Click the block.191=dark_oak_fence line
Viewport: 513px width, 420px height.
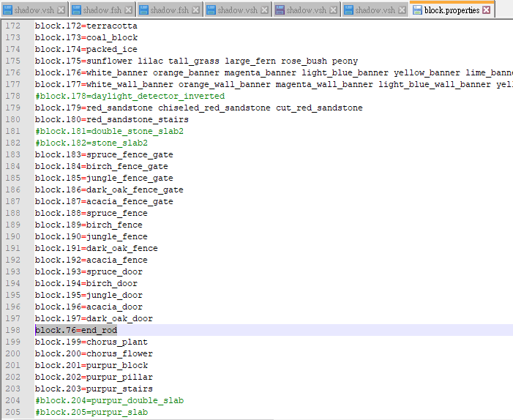click(x=97, y=248)
